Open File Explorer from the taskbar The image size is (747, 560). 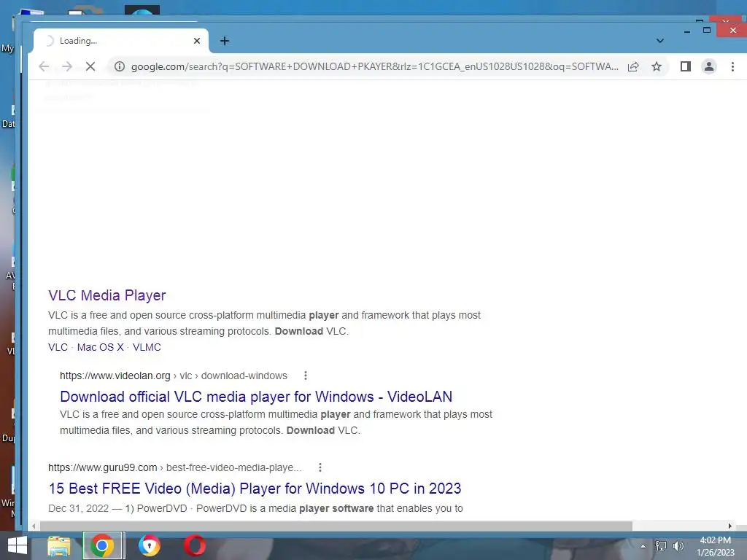pos(59,546)
